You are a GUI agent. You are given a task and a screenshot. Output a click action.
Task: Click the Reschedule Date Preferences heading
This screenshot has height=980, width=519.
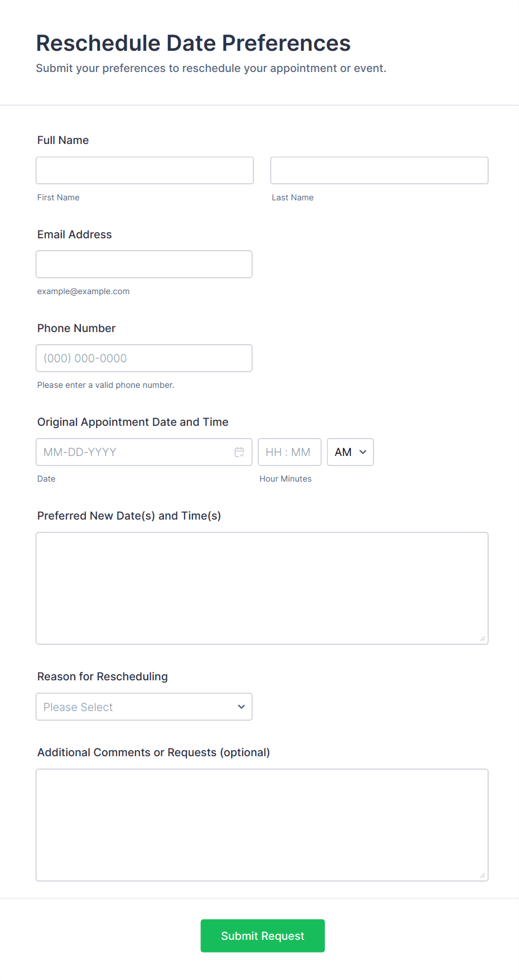193,43
